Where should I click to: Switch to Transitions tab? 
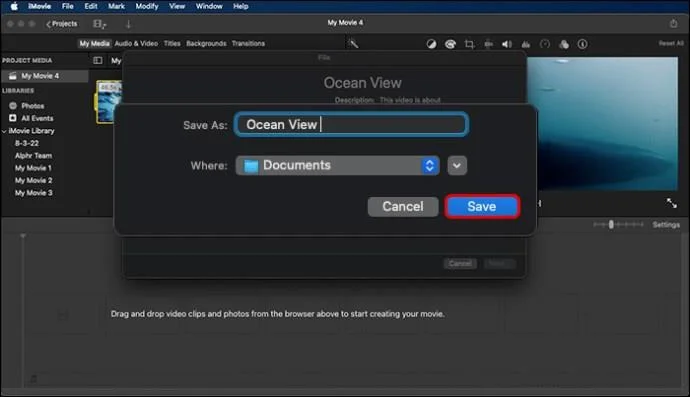(248, 44)
